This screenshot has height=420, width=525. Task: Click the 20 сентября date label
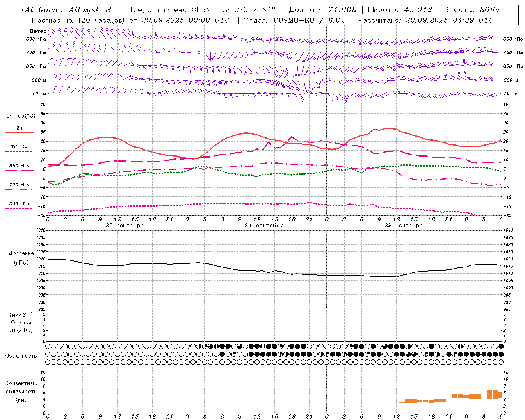point(125,226)
